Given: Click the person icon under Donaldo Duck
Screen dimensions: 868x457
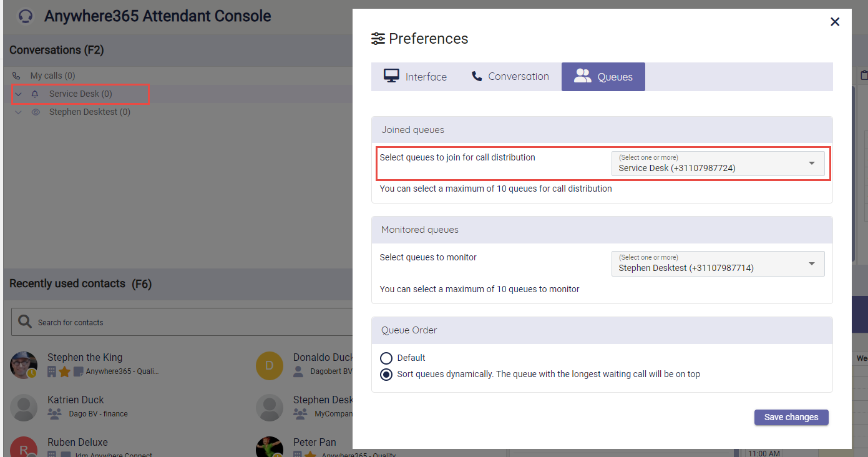Looking at the screenshot, I should [x=298, y=371].
